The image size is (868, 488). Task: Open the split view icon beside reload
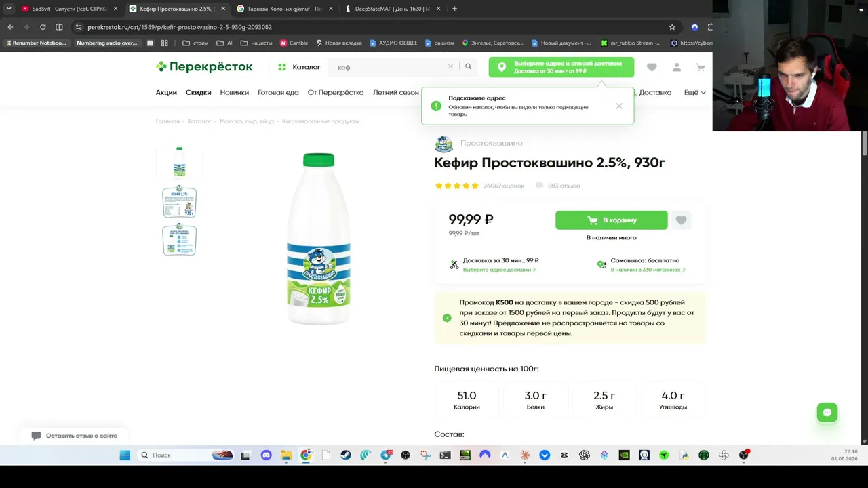59,27
